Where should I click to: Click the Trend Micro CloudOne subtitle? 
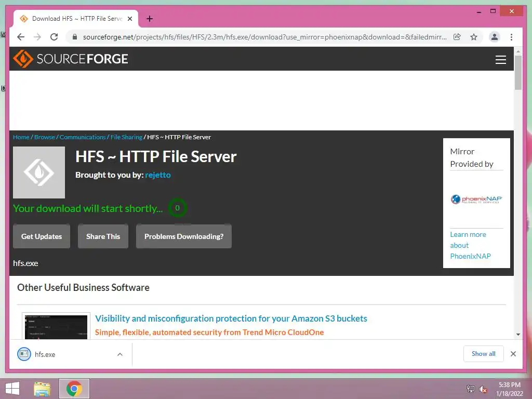(x=209, y=332)
